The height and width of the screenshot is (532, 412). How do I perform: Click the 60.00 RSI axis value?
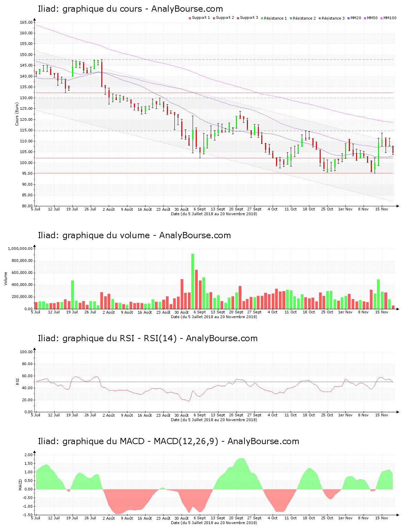click(x=27, y=376)
